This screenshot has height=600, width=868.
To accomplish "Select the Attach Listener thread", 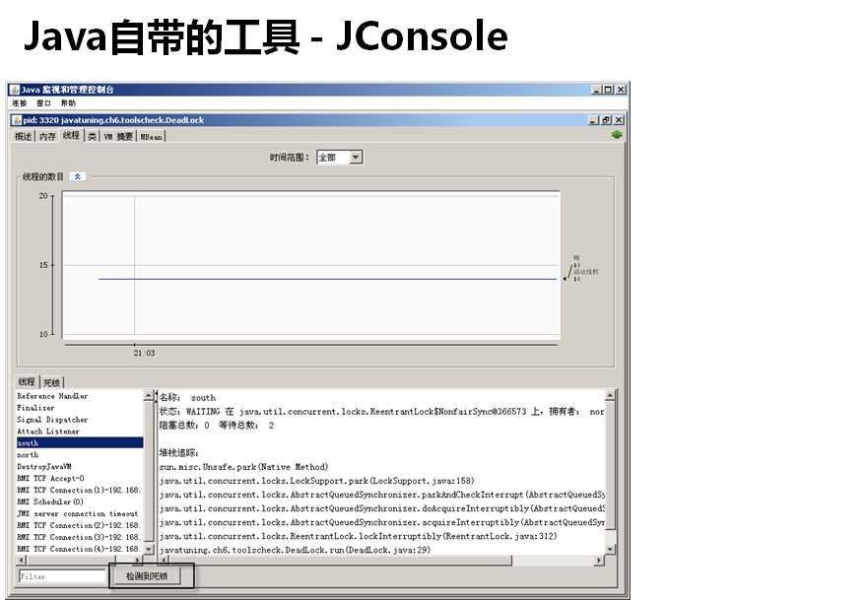I will (x=80, y=432).
